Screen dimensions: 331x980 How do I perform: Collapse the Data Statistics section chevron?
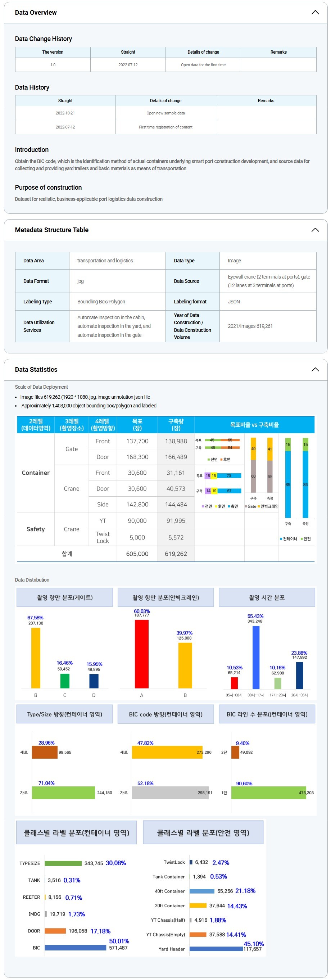coord(315,369)
